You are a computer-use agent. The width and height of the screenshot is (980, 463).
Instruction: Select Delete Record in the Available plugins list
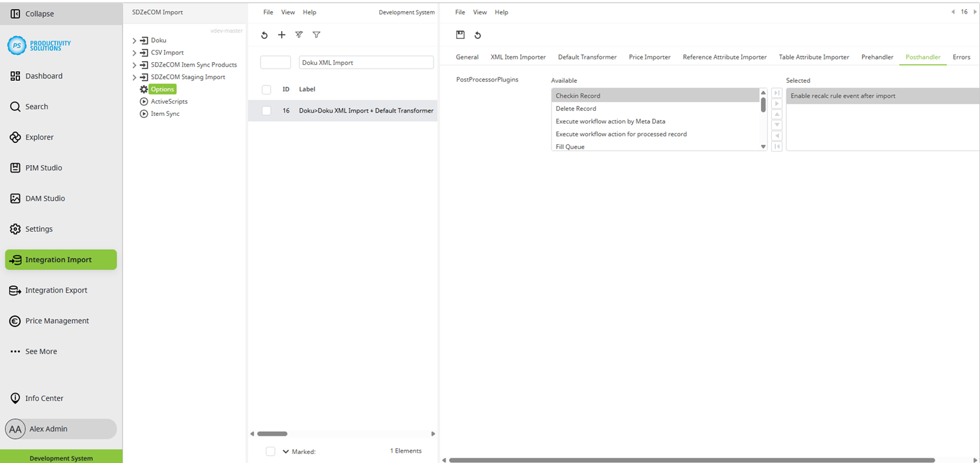point(576,108)
